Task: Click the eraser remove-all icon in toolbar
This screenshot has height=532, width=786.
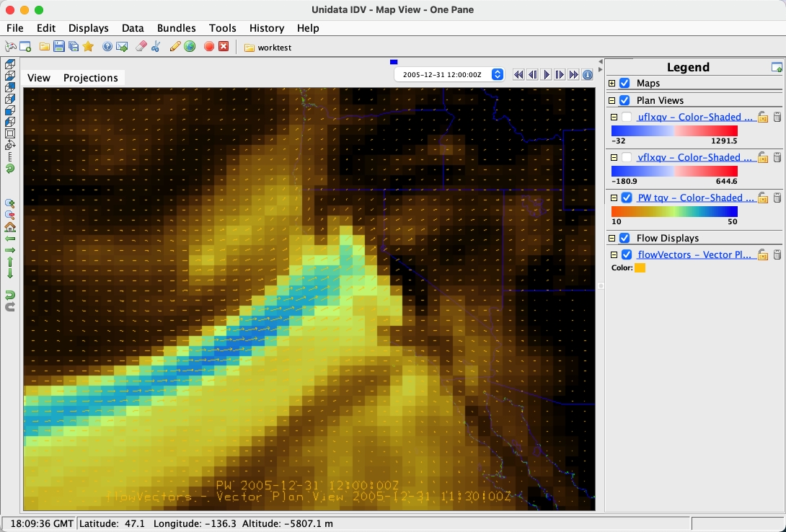Action: pos(141,47)
